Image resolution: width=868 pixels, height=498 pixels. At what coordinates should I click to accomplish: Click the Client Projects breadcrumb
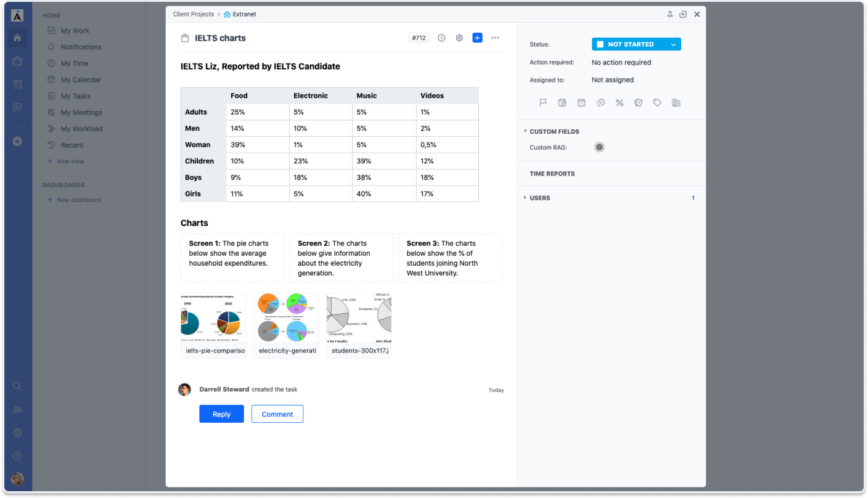(194, 14)
